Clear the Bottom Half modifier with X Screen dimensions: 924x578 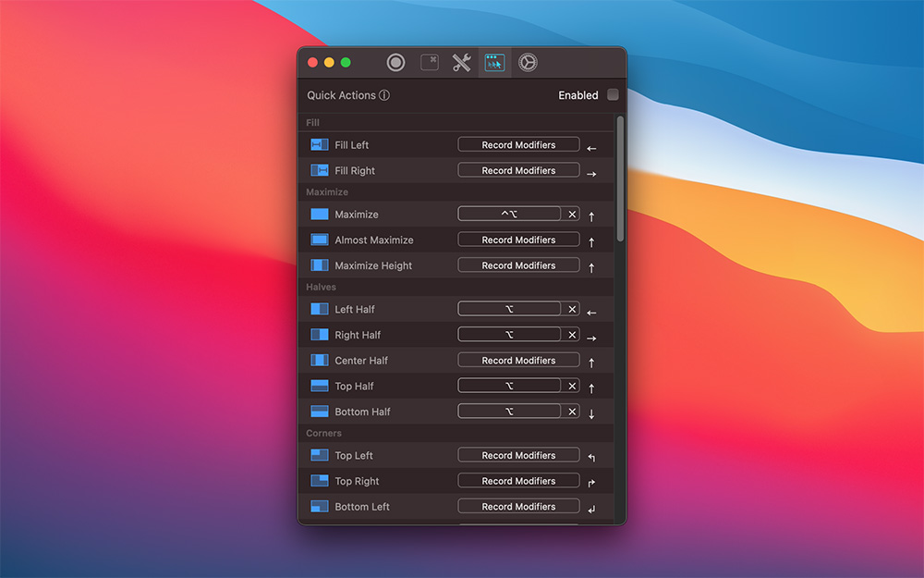tap(572, 412)
